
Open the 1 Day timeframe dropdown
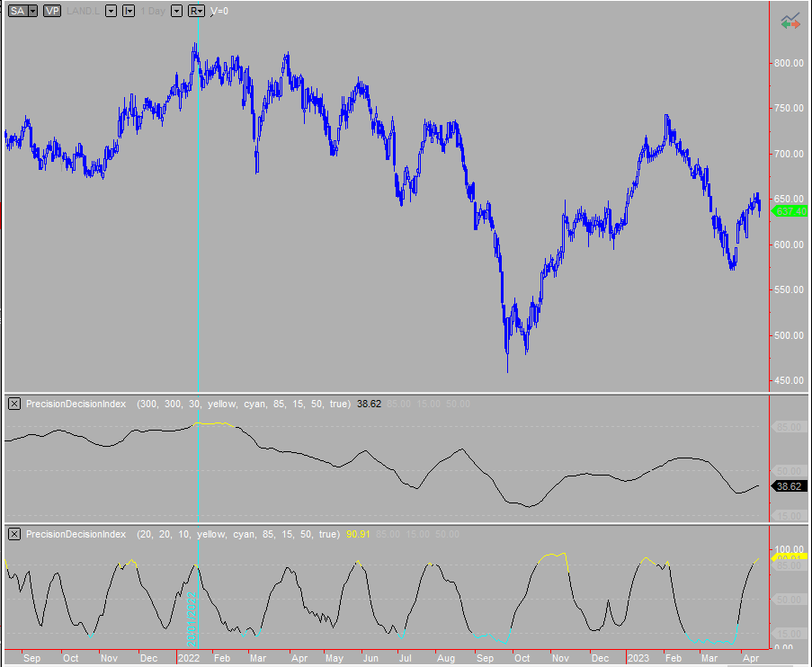176,11
